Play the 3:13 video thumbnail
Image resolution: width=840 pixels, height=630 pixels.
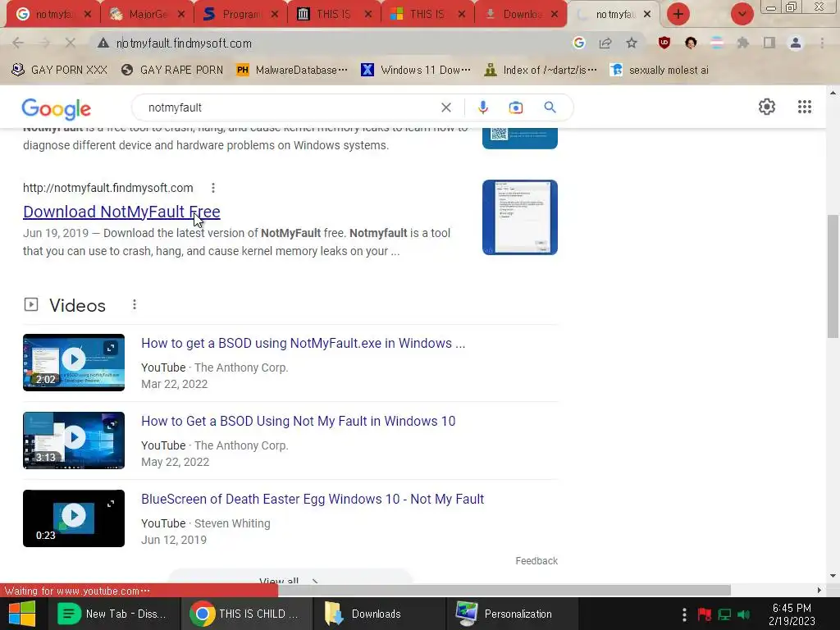[73, 440]
